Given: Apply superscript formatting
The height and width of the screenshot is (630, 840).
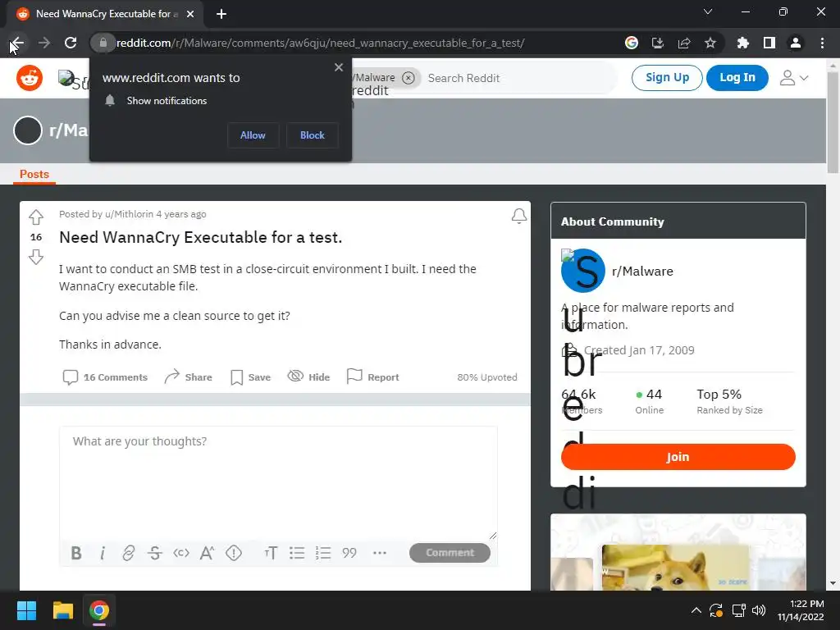Looking at the screenshot, I should (x=208, y=553).
